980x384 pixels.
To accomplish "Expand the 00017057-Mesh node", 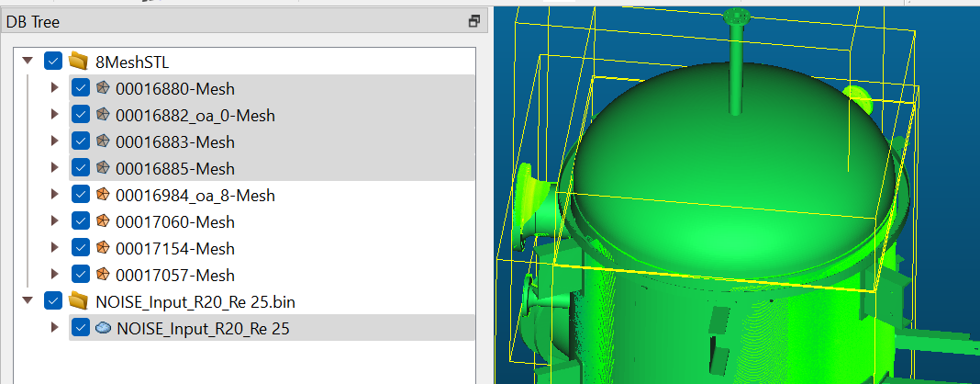I will point(54,275).
